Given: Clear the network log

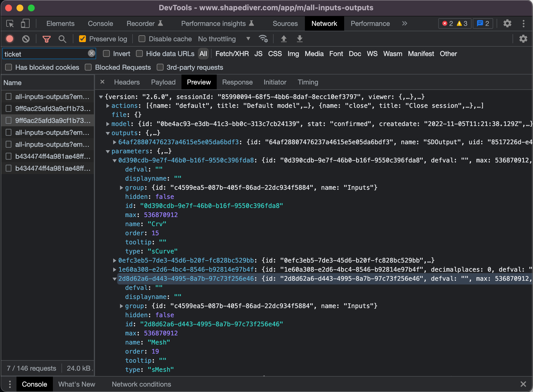Looking at the screenshot, I should pos(26,39).
